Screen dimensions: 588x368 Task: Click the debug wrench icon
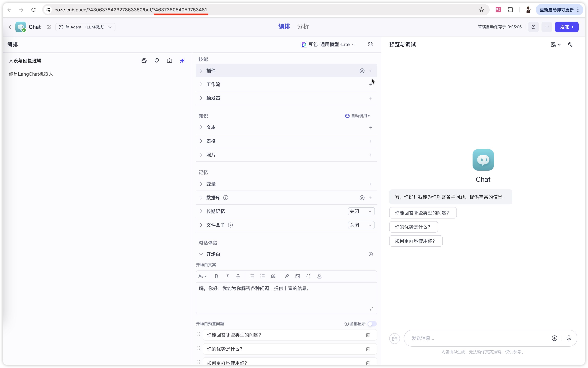point(570,45)
